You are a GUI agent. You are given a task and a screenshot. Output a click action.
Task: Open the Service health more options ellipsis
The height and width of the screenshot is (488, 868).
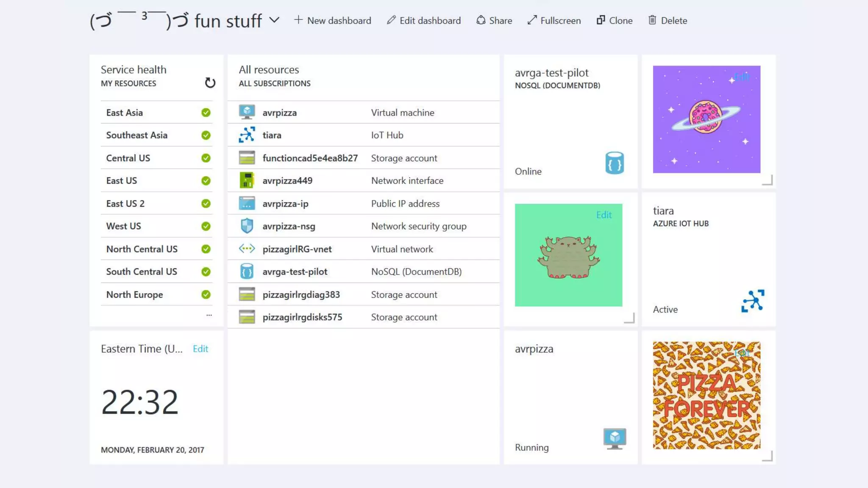coord(209,315)
